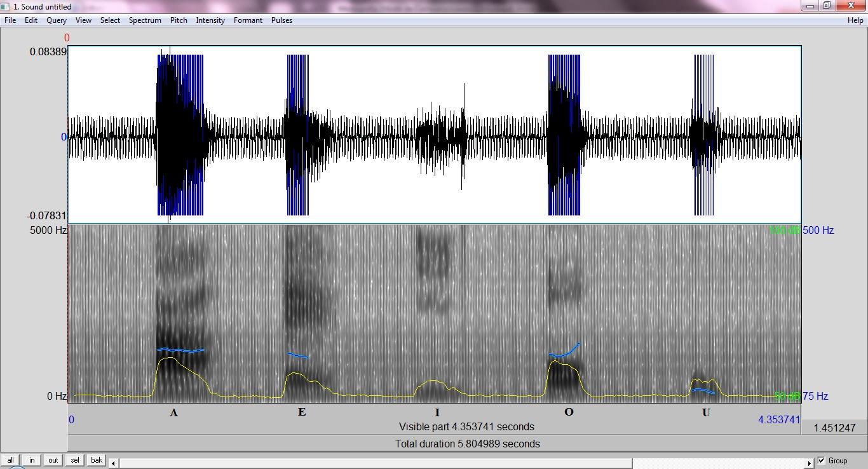Click the -0.07831 amplitude minimum label
Viewport: 868px width, 469px height.
46,216
